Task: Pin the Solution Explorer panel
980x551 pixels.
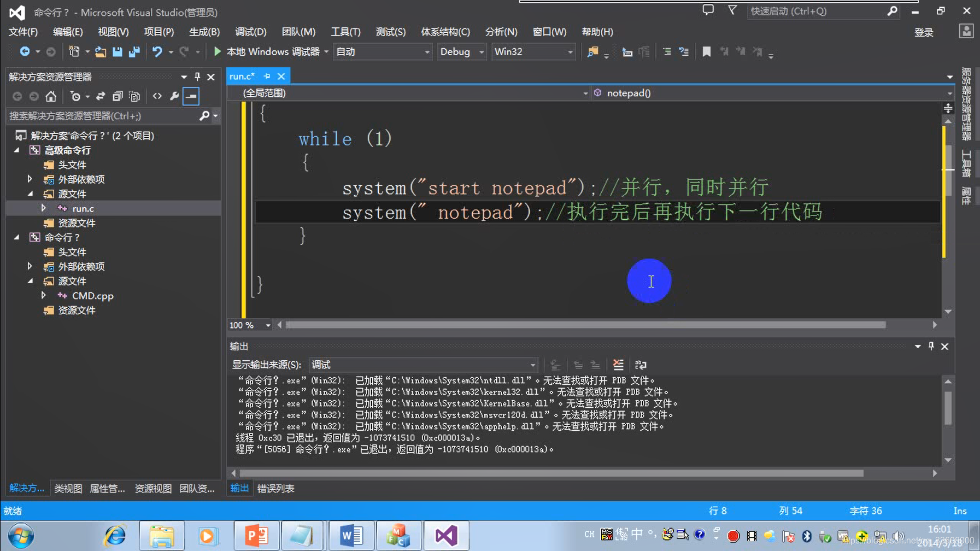Action: click(197, 77)
